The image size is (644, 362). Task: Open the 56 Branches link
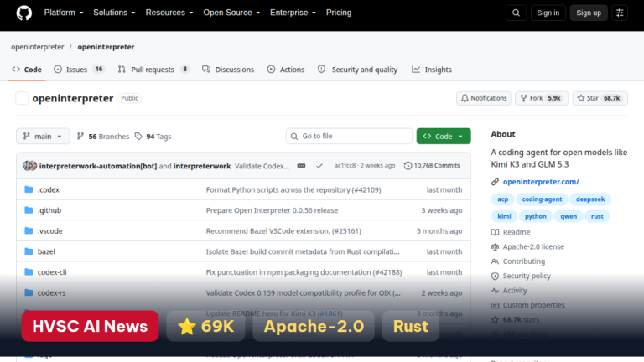[103, 137]
